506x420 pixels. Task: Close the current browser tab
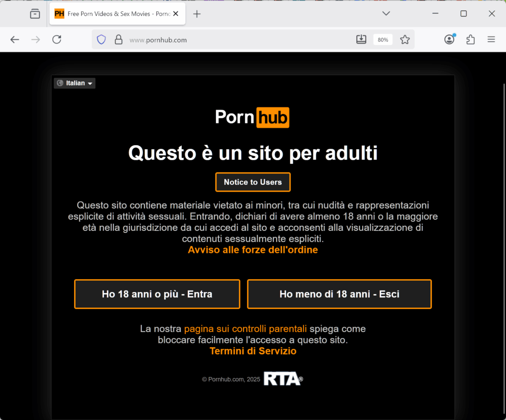click(175, 13)
